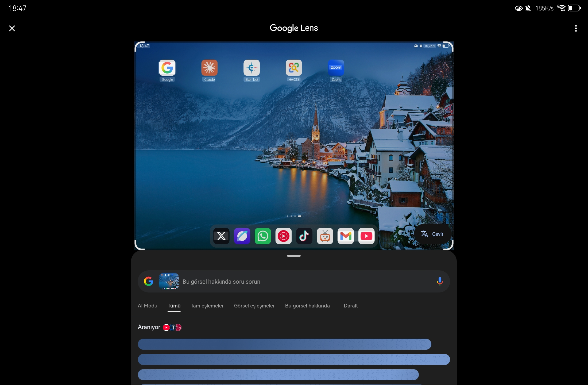Viewport: 588px width, 385px height.
Task: Tap the Zoom app icon in the image
Action: 336,68
